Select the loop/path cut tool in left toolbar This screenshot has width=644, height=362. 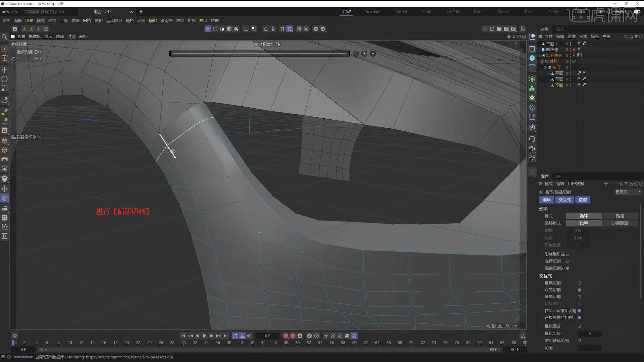[5, 198]
